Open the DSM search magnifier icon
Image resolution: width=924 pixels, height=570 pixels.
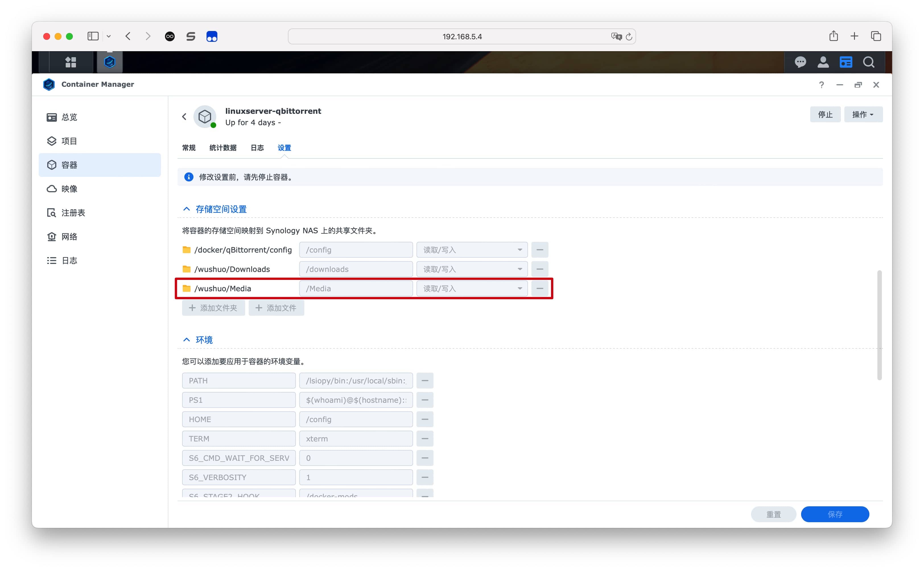pos(869,62)
